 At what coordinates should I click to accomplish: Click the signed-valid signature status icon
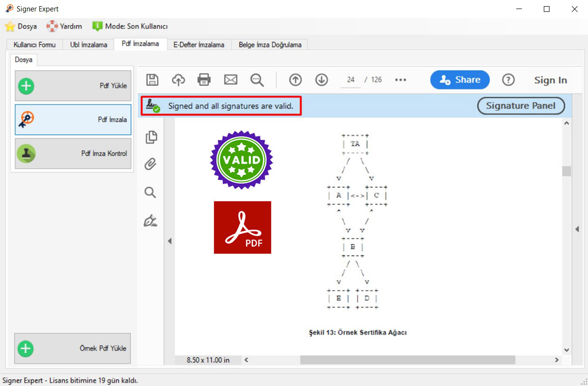coord(153,106)
